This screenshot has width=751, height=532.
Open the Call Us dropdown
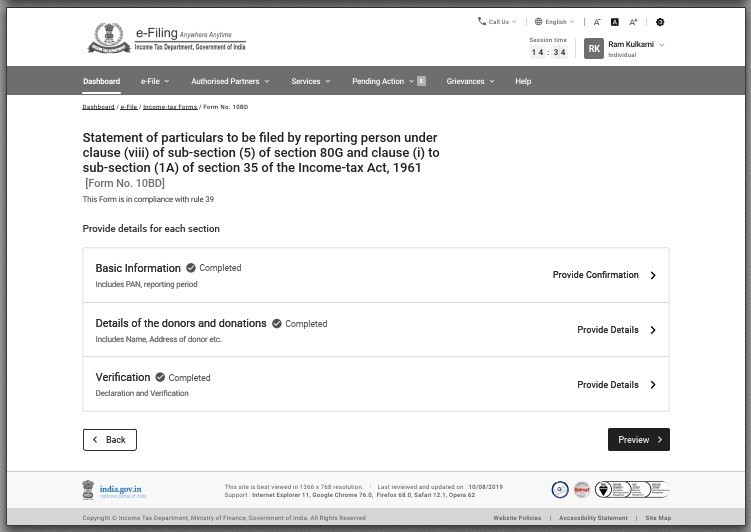tap(497, 22)
